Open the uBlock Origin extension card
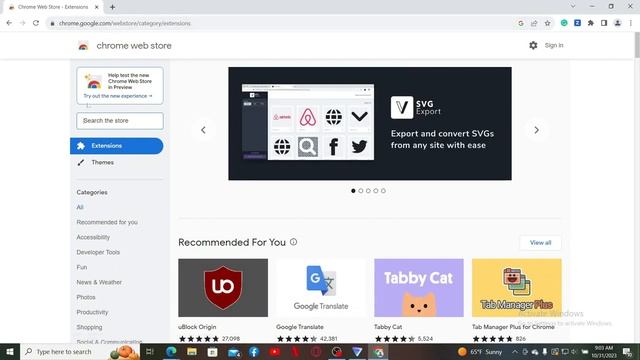This screenshot has height=360, width=640. [x=223, y=300]
